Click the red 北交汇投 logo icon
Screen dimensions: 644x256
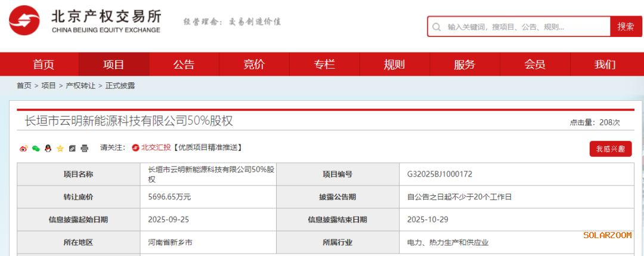(x=135, y=147)
